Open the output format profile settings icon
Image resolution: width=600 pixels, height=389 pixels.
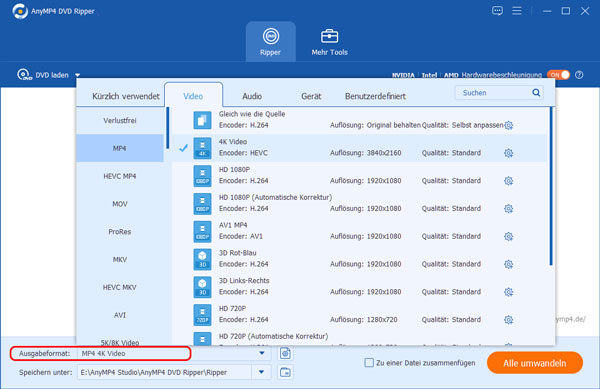coord(285,353)
